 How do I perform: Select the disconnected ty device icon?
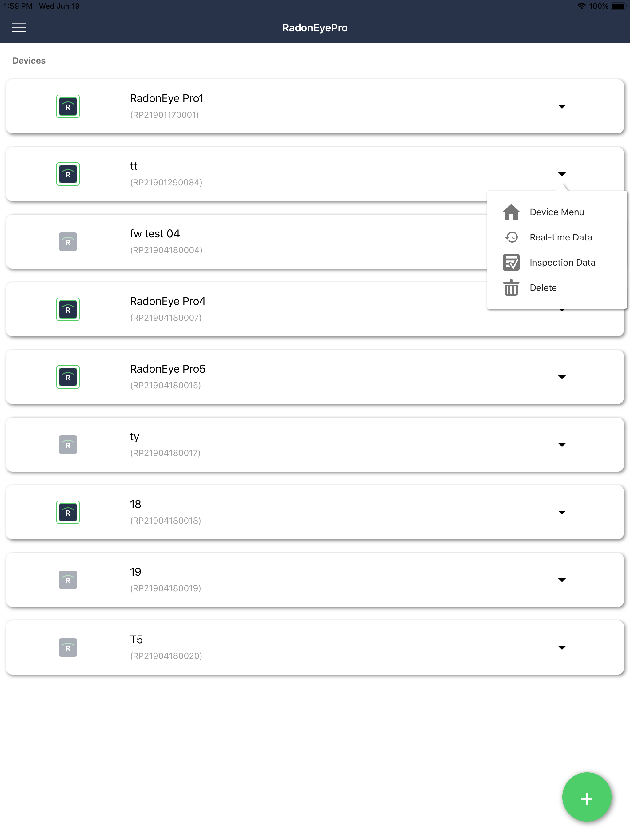click(x=68, y=444)
